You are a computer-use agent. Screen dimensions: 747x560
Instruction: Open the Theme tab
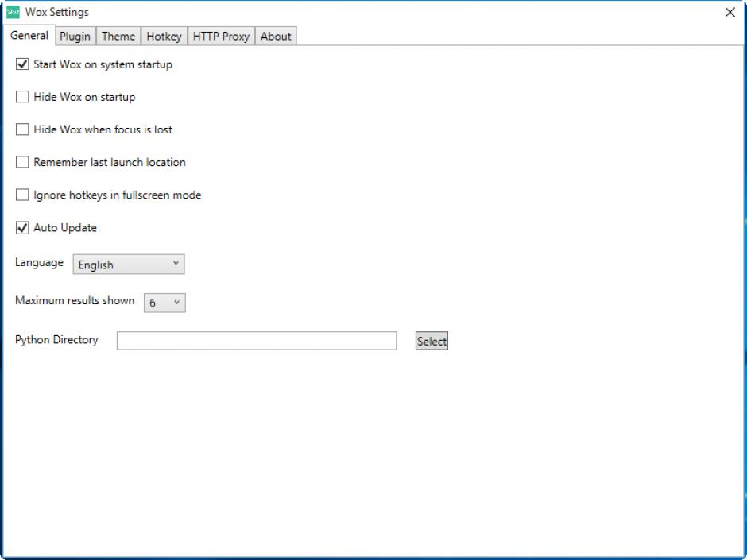[x=118, y=37]
